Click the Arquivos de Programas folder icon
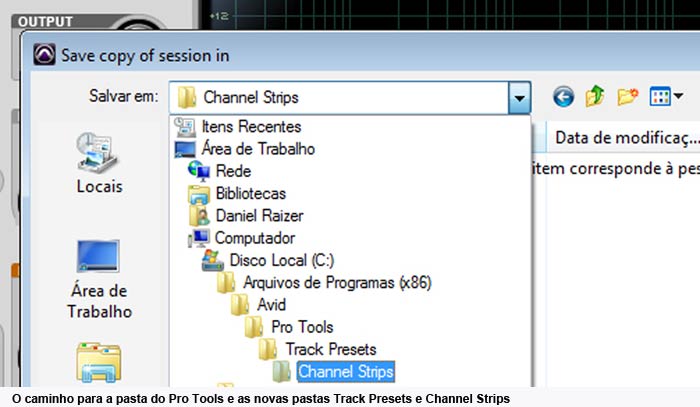This screenshot has width=700, height=407. [226, 282]
